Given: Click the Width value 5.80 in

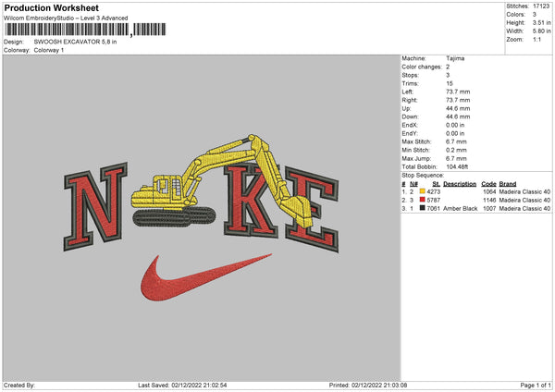Looking at the screenshot, I should tap(541, 31).
